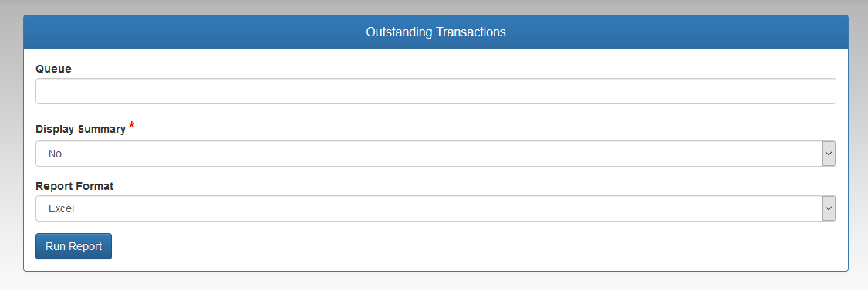Click the Queue field label
The width and height of the screenshot is (868, 291).
coord(54,69)
